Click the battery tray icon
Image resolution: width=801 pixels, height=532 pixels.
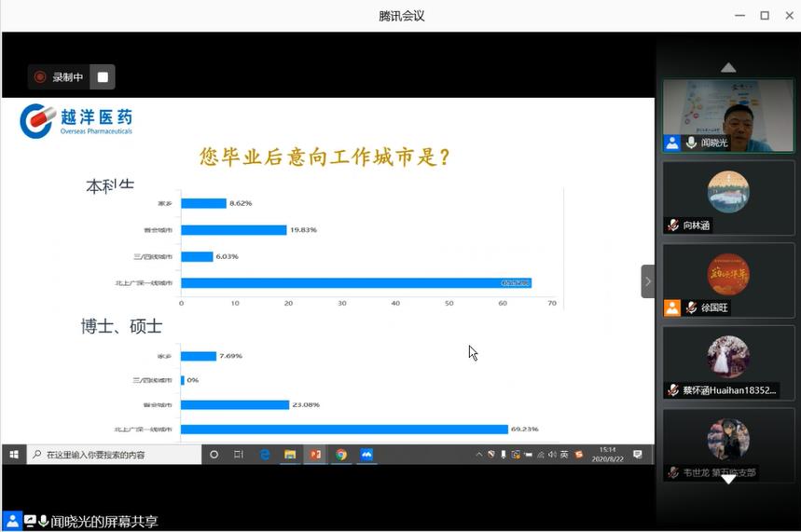[x=528, y=455]
